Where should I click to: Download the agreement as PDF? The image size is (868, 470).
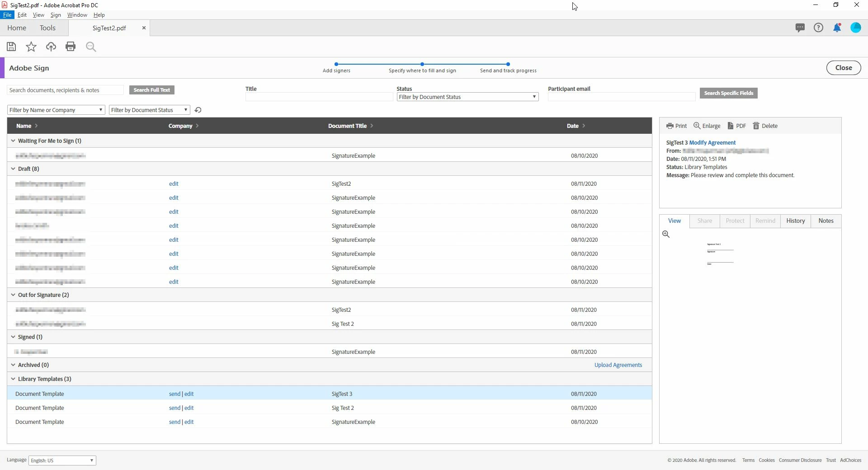coord(736,126)
